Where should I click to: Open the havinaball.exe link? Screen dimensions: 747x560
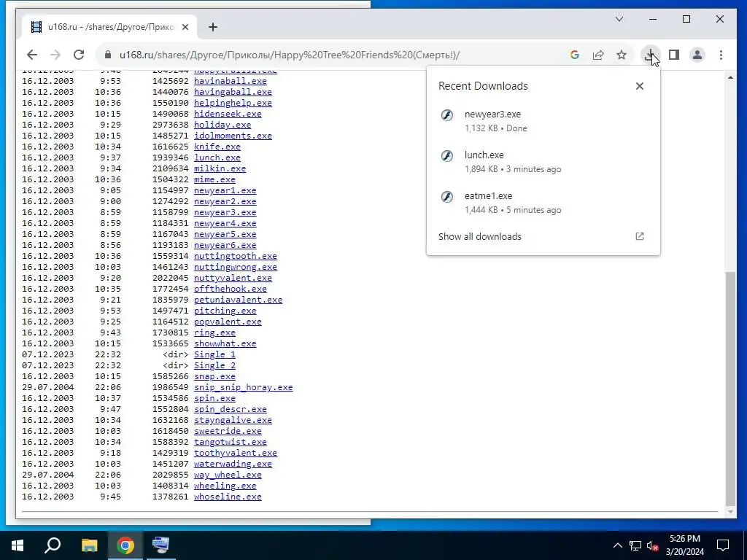[230, 81]
